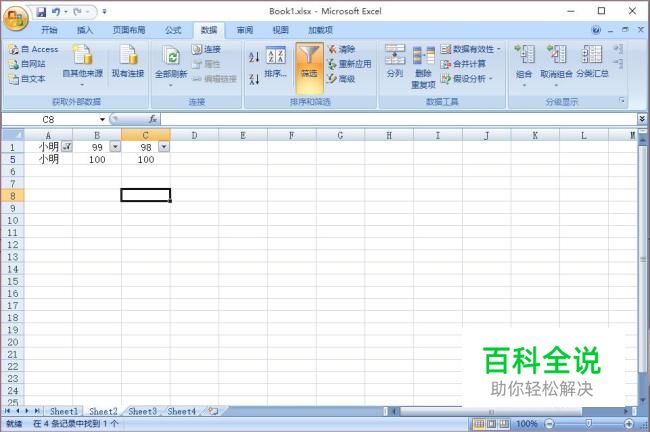Select row 5 header
The image size is (650, 432).
[13, 159]
